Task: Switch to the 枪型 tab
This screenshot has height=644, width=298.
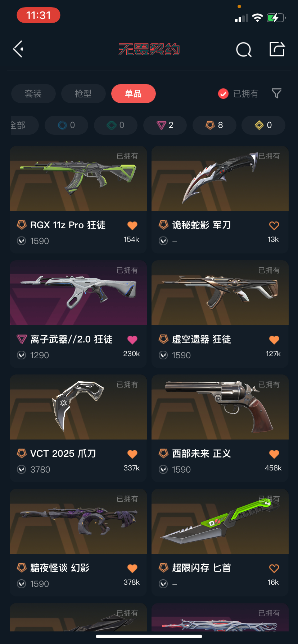Action: 83,94
